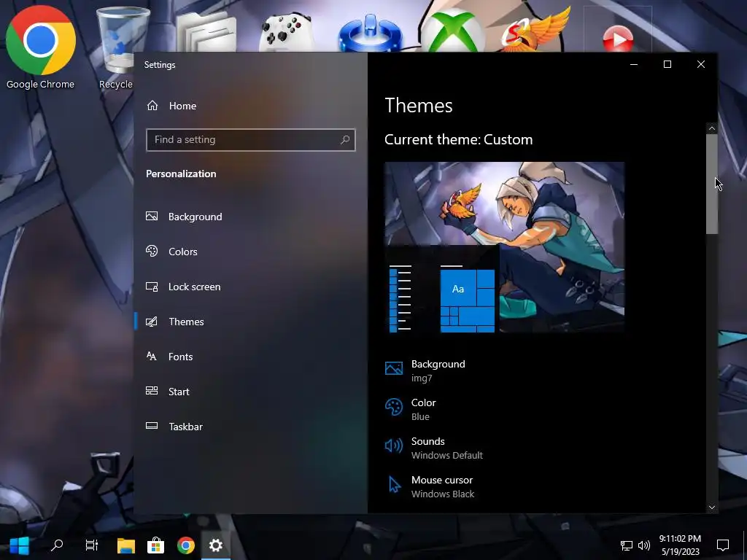Click the theme Background picture icon
Image resolution: width=747 pixels, height=560 pixels.
pos(394,368)
